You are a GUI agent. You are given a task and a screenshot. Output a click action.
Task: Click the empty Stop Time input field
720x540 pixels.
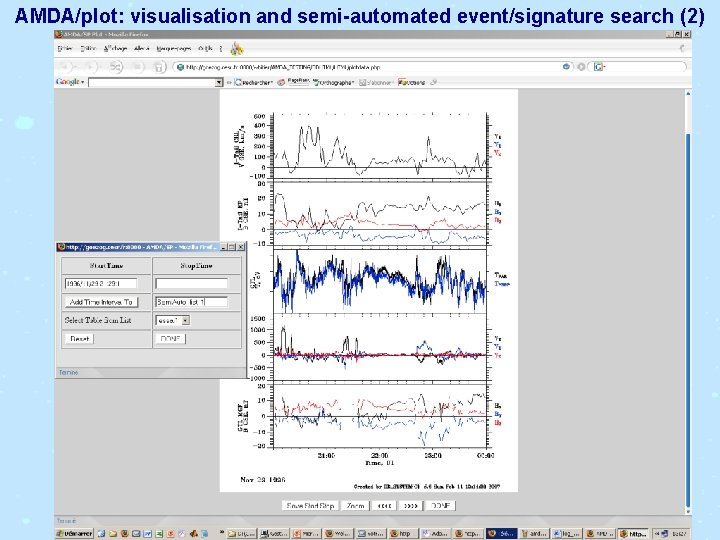pyautogui.click(x=191, y=283)
